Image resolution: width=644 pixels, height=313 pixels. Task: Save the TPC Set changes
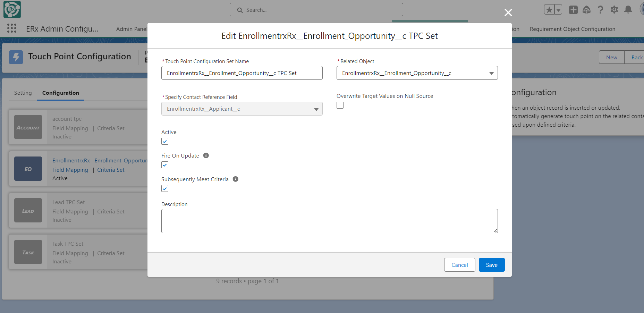click(491, 265)
